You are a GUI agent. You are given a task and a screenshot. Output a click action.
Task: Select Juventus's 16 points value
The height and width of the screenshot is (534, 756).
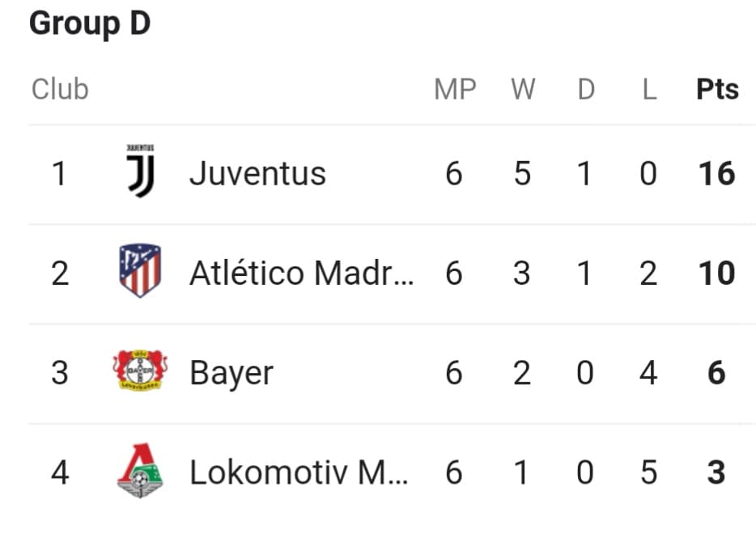pyautogui.click(x=717, y=173)
